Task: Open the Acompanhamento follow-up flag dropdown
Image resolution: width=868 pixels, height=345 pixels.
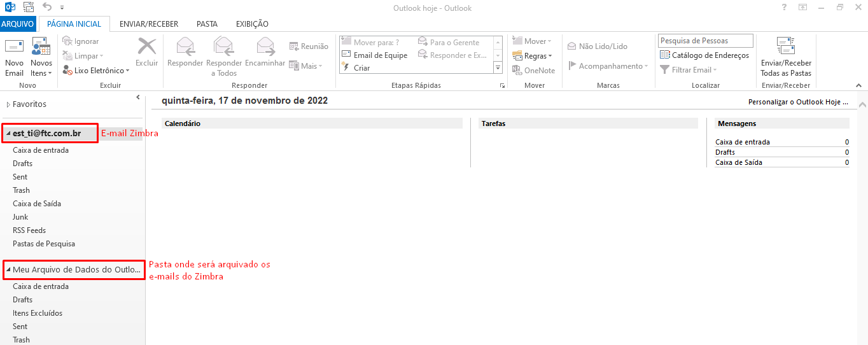Action: pyautogui.click(x=608, y=66)
